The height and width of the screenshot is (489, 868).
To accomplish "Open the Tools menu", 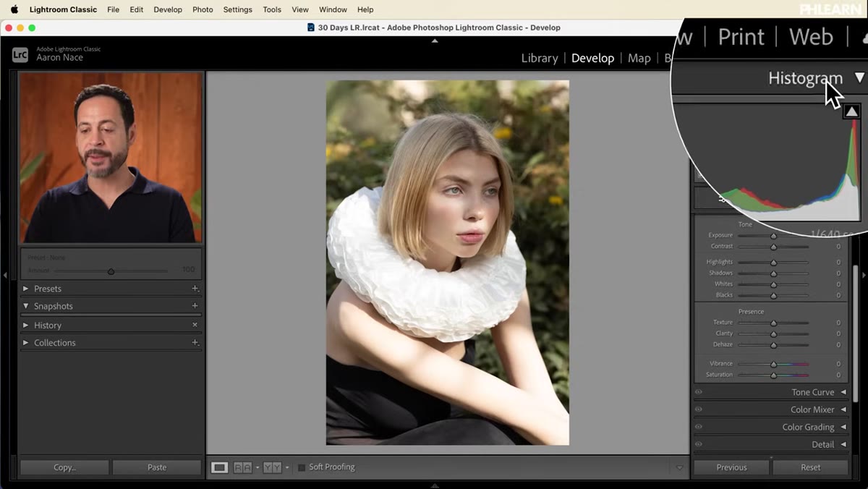I will point(272,9).
